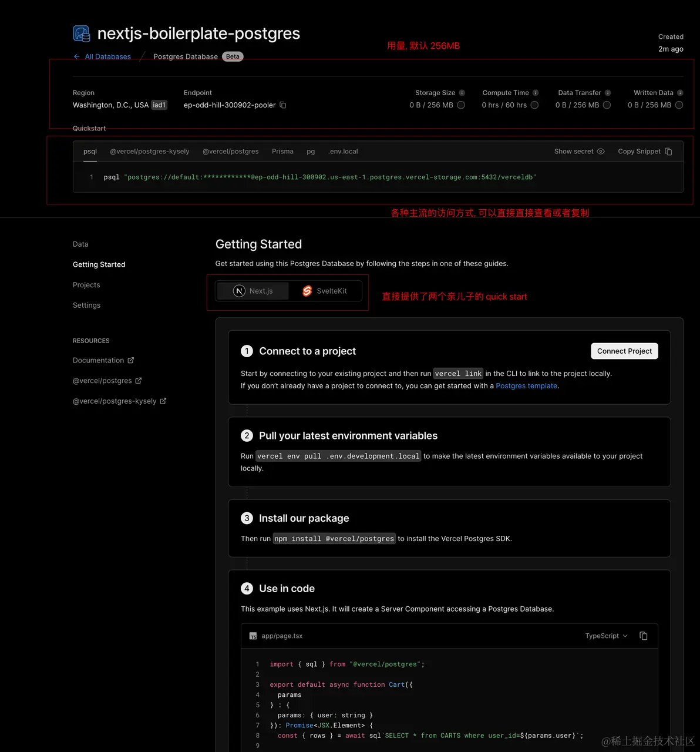Click the 'Washington, D.C., USA' region text
The width and height of the screenshot is (700, 752).
coord(110,105)
